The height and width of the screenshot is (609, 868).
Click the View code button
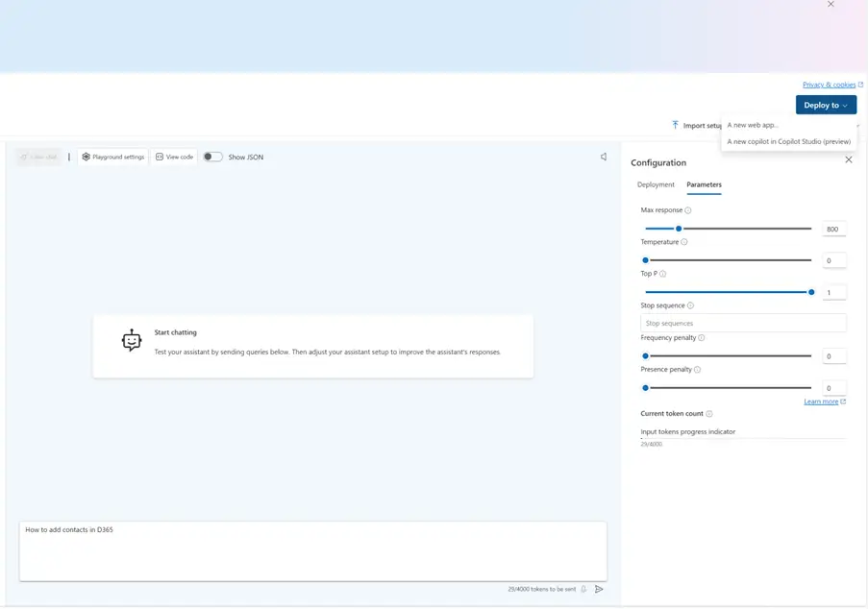[x=174, y=158]
